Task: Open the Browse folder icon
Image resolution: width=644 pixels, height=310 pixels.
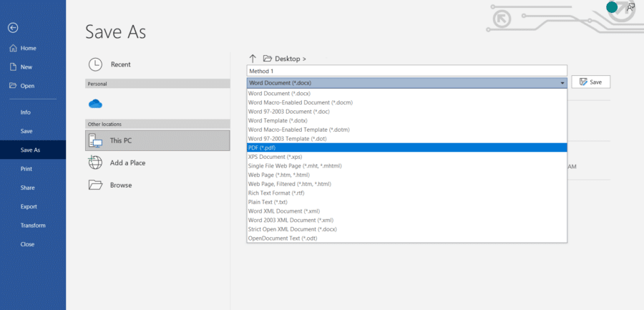Action: pyautogui.click(x=96, y=185)
